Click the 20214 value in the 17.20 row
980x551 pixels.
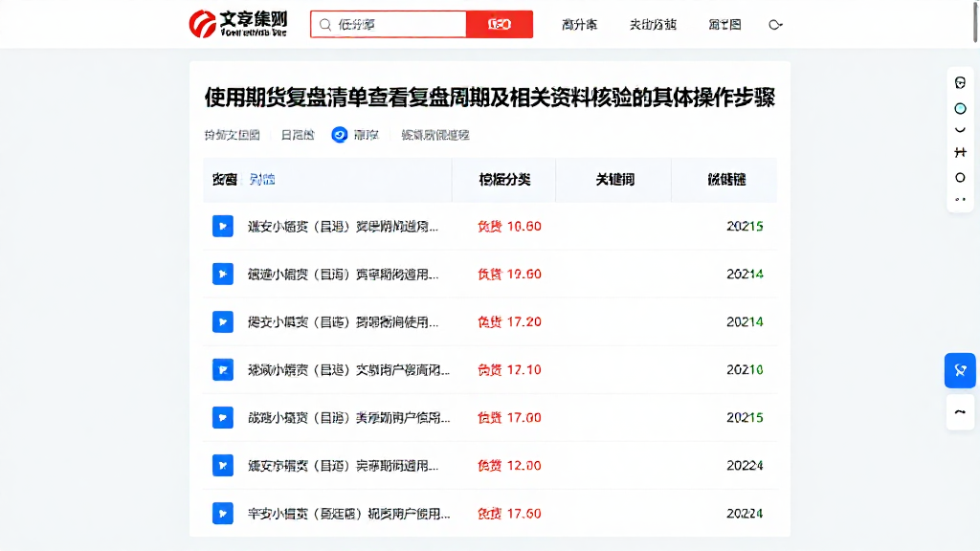[745, 322]
